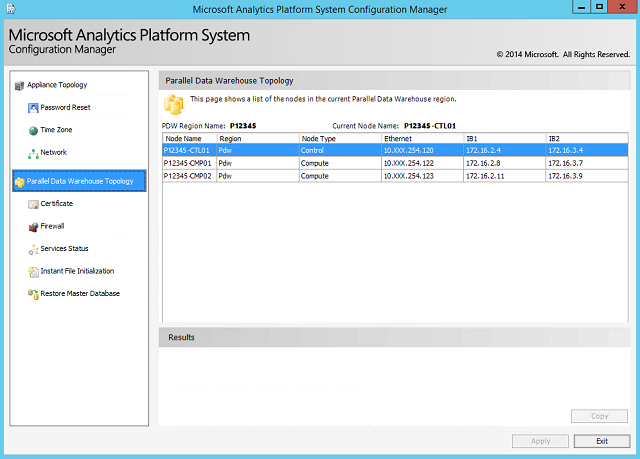The height and width of the screenshot is (459, 640).
Task: Click the Network icon in sidebar
Action: click(x=33, y=153)
